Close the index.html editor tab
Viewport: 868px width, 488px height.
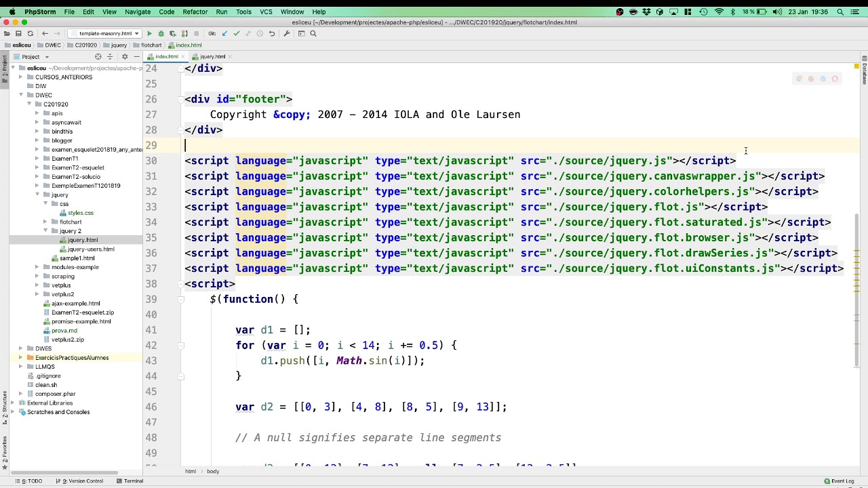tap(183, 57)
